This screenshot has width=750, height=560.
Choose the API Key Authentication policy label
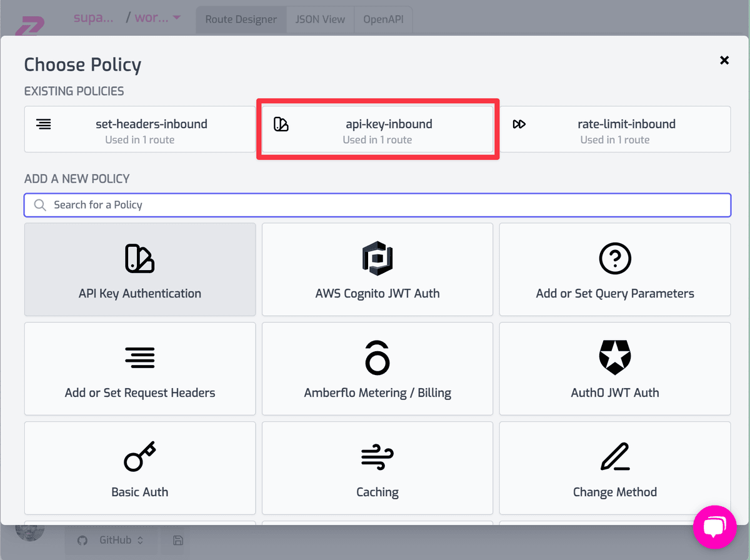140,293
